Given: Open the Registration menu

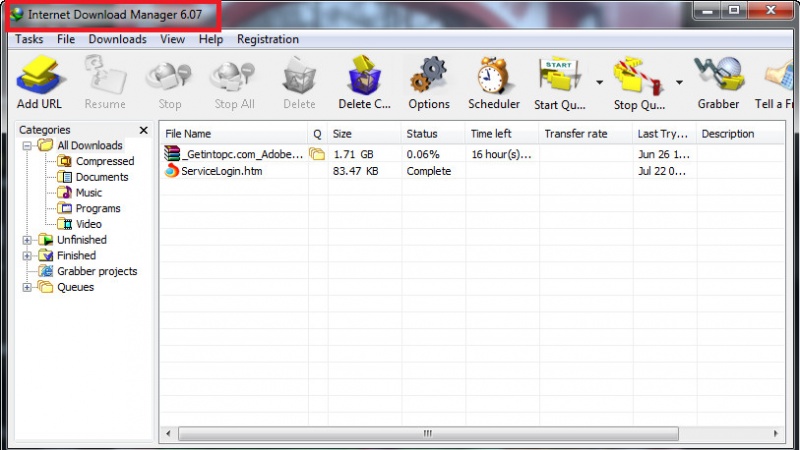Looking at the screenshot, I should pyautogui.click(x=268, y=39).
